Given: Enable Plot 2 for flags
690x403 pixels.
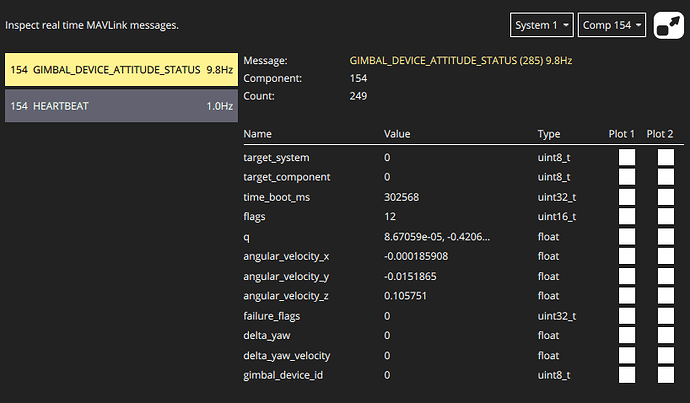Looking at the screenshot, I should point(666,216).
